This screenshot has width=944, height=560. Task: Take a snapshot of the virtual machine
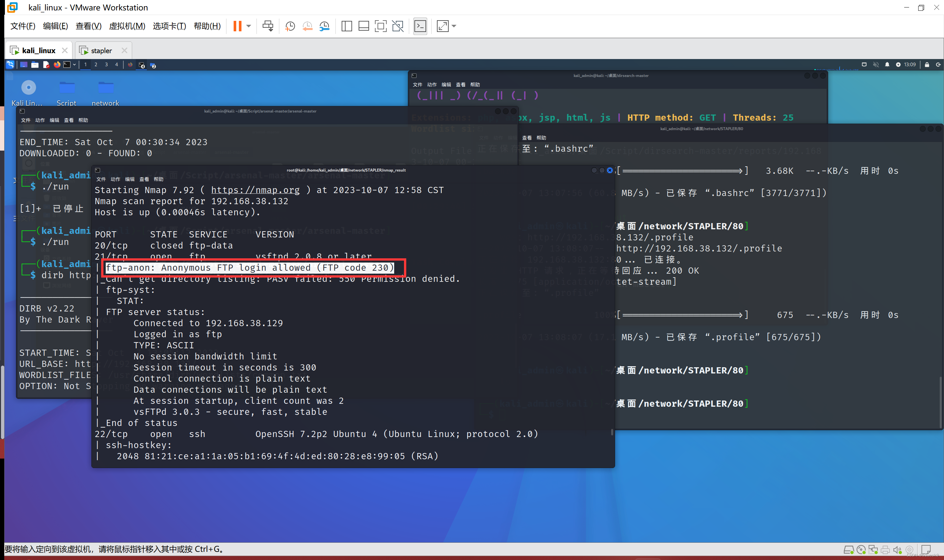(289, 26)
